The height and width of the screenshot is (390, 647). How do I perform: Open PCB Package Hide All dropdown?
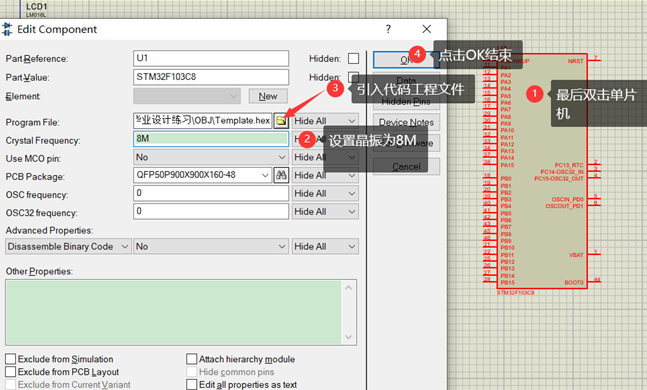325,175
